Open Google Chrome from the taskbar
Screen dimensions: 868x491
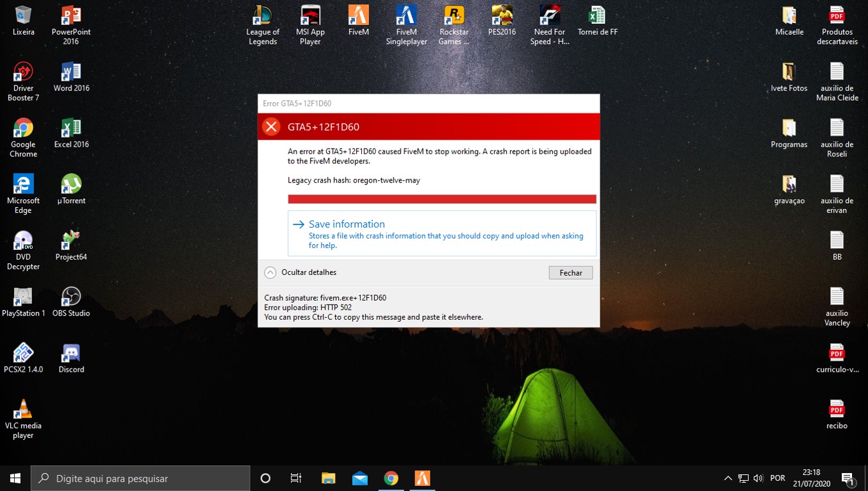tap(391, 478)
